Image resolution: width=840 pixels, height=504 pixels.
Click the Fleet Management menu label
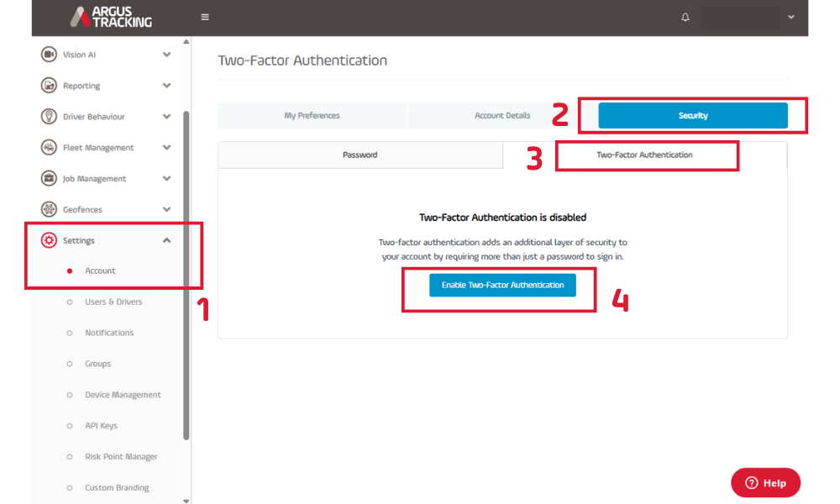[98, 148]
